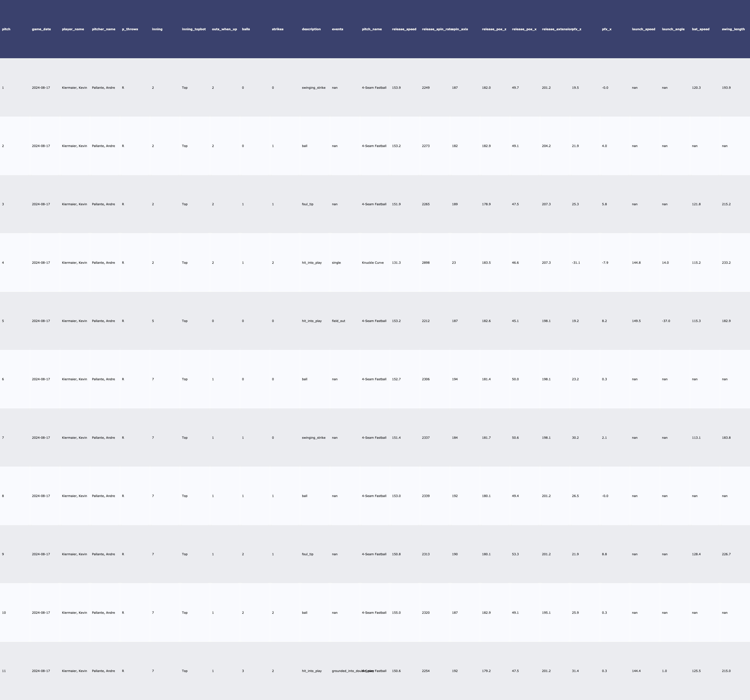Click the 'single' events cell
The width and height of the screenshot is (750, 700).
[x=336, y=263]
